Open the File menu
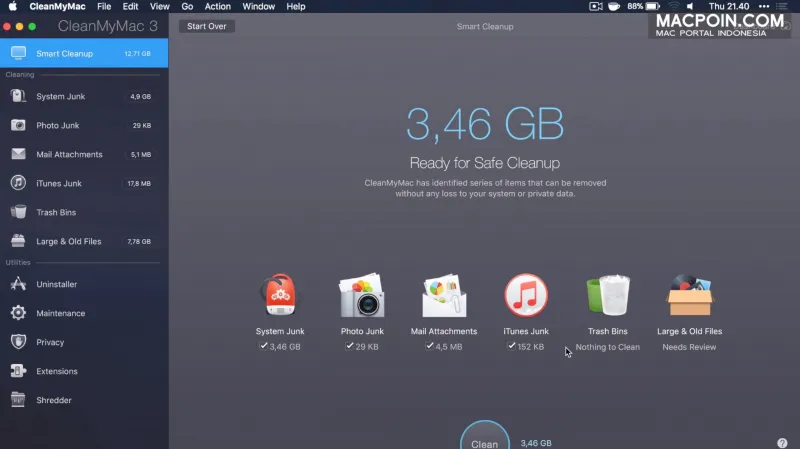This screenshot has width=800, height=449. (x=104, y=6)
